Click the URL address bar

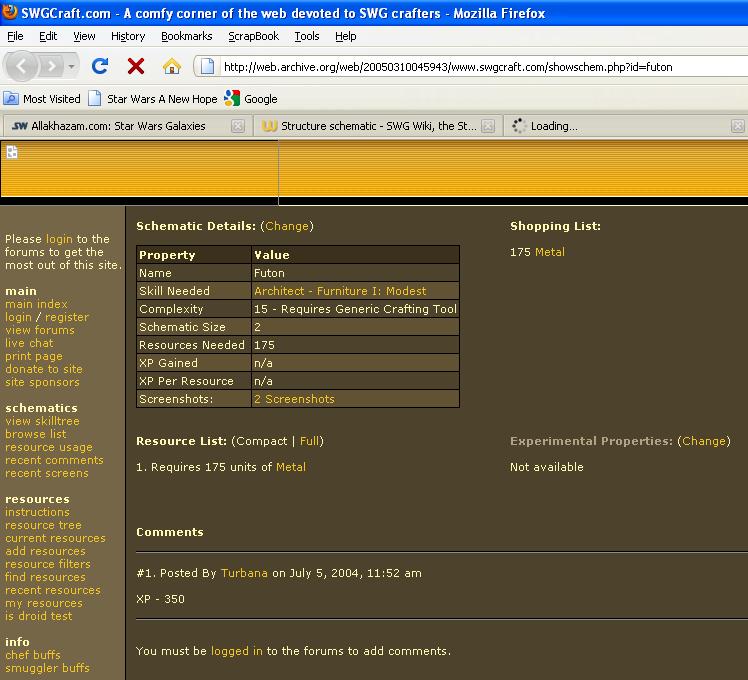click(470, 67)
